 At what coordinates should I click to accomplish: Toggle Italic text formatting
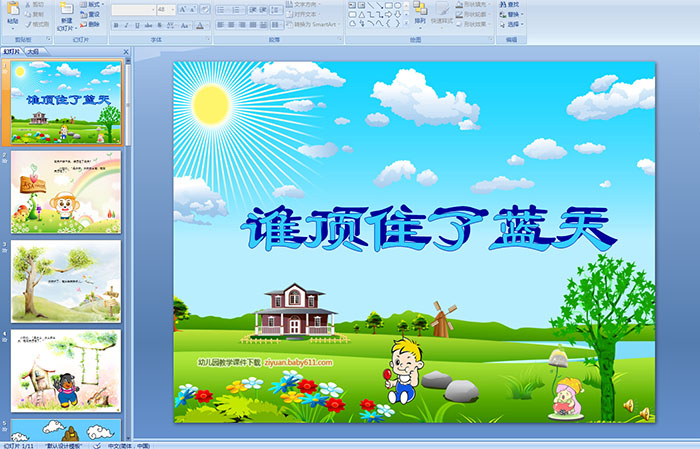click(124, 25)
